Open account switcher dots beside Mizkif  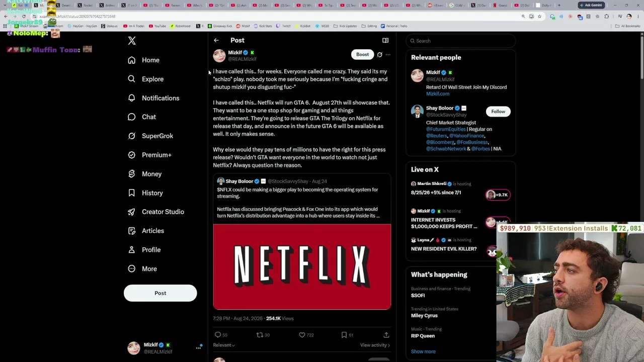tap(199, 347)
